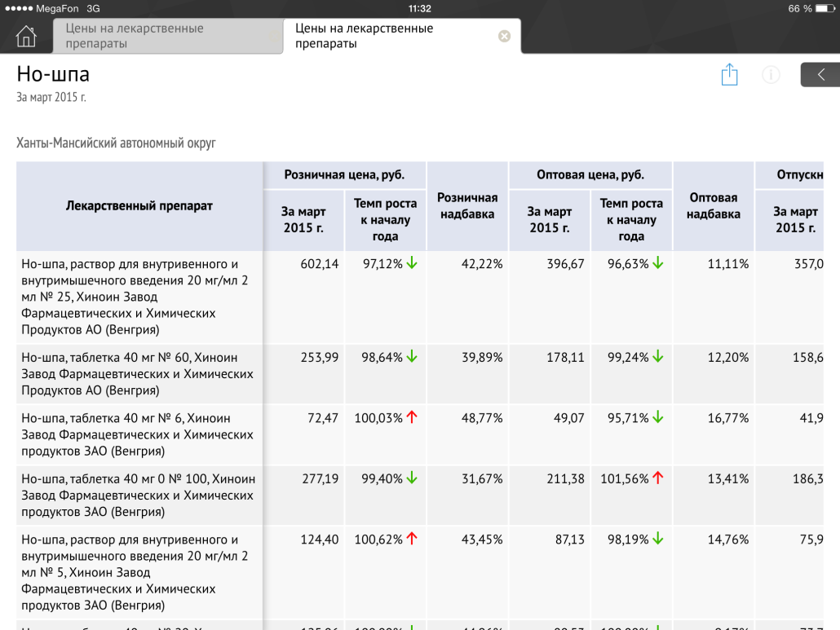Click the 'Оптовая цена, руб.' group header
Viewport: 840px width, 630px height.
point(590,175)
